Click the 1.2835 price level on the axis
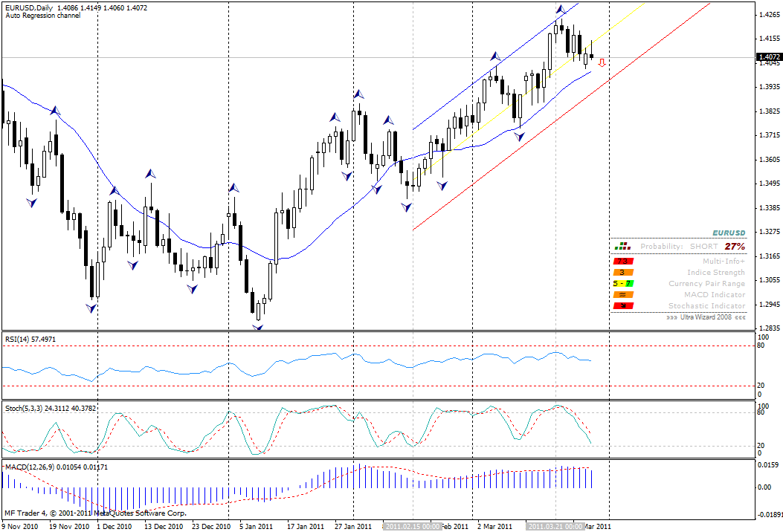The image size is (783, 532). pos(770,328)
